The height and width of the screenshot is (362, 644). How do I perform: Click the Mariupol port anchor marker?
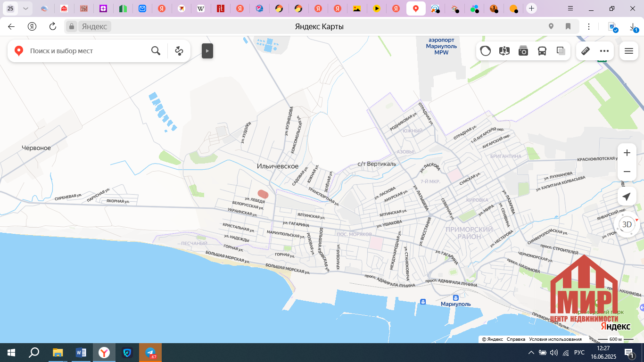tap(455, 297)
